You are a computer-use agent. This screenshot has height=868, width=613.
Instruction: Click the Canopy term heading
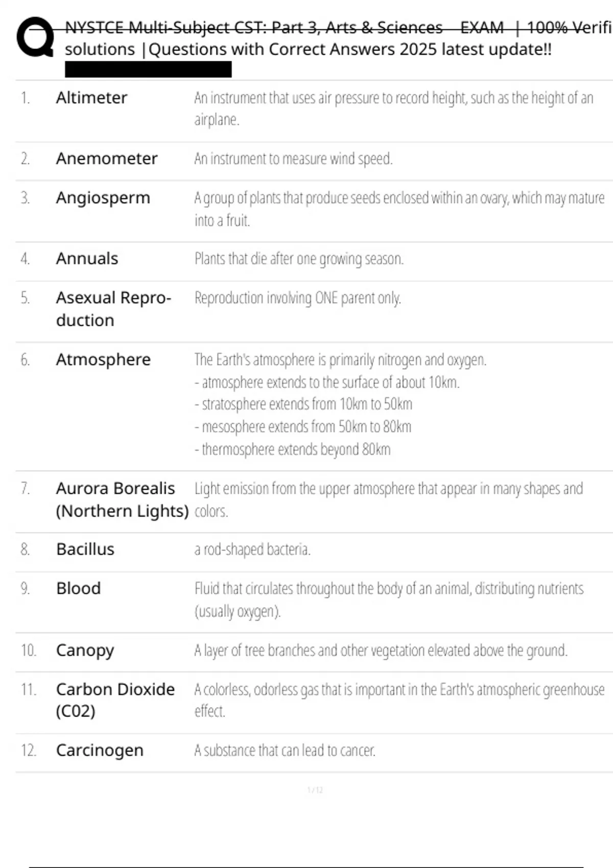pos(85,650)
